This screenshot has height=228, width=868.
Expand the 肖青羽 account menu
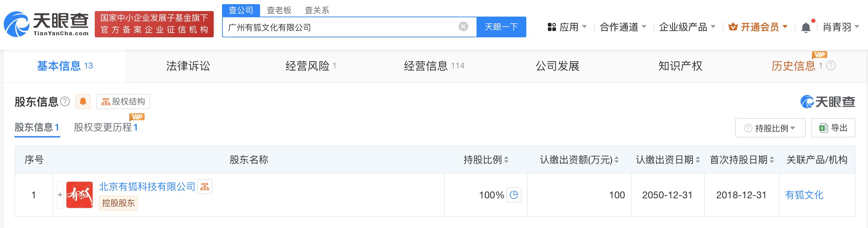point(844,27)
